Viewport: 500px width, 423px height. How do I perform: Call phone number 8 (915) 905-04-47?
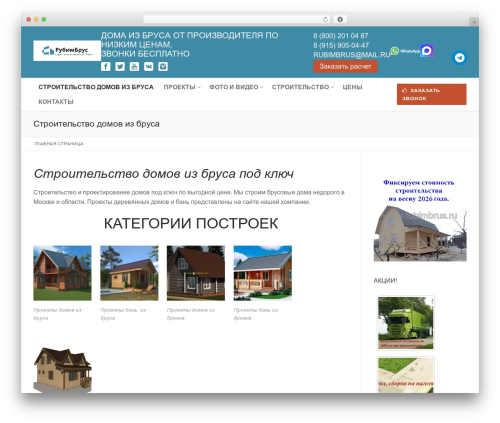(x=341, y=45)
